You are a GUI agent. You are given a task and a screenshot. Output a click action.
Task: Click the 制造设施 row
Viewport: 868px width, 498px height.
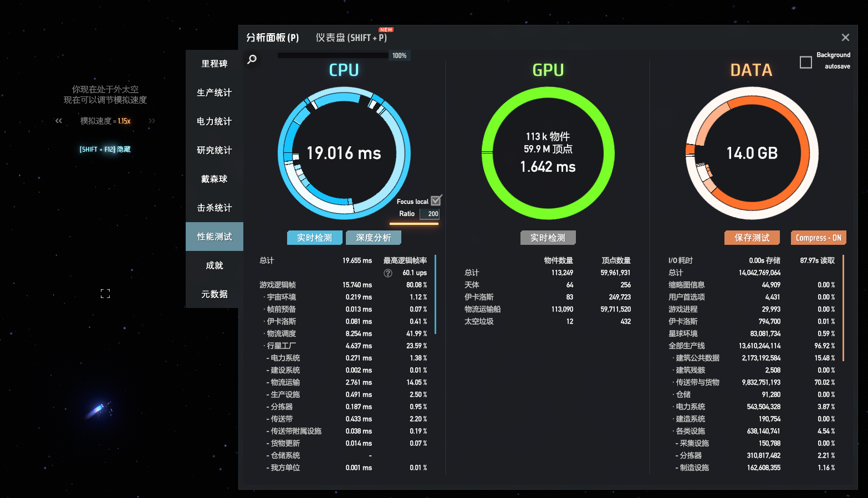click(x=752, y=468)
